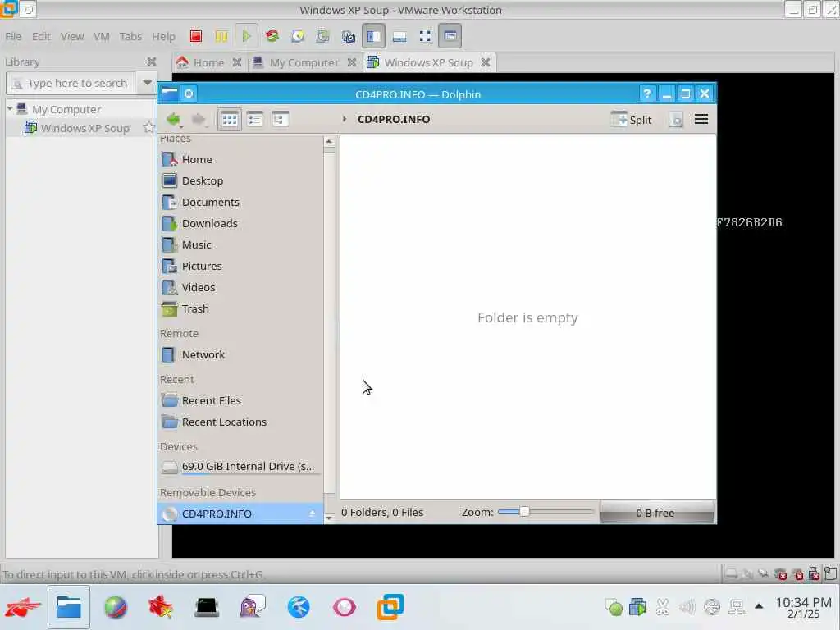Viewport: 840px width, 630px height.
Task: Switch Dolphin to Icons view mode
Action: point(230,120)
